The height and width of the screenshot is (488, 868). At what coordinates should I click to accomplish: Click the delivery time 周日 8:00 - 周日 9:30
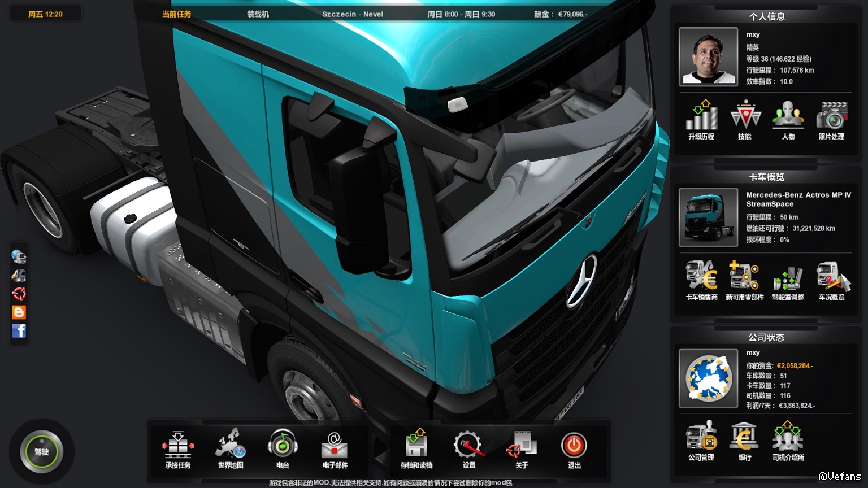(x=461, y=14)
